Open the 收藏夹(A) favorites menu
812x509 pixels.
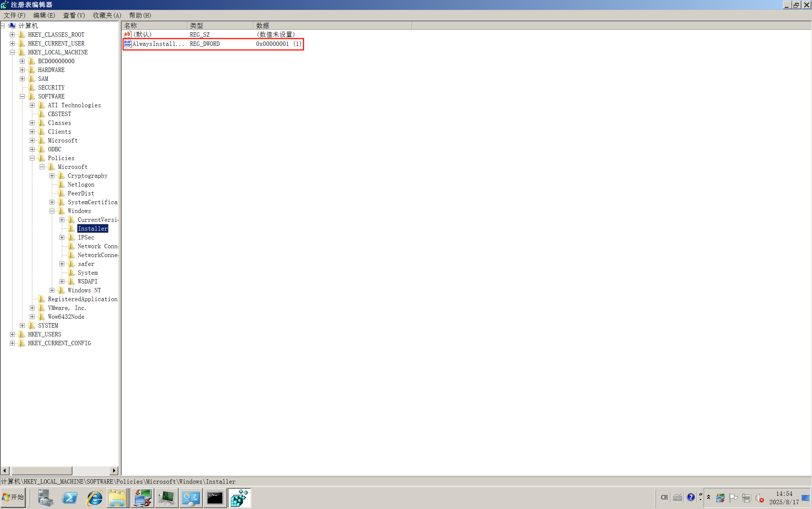point(107,15)
